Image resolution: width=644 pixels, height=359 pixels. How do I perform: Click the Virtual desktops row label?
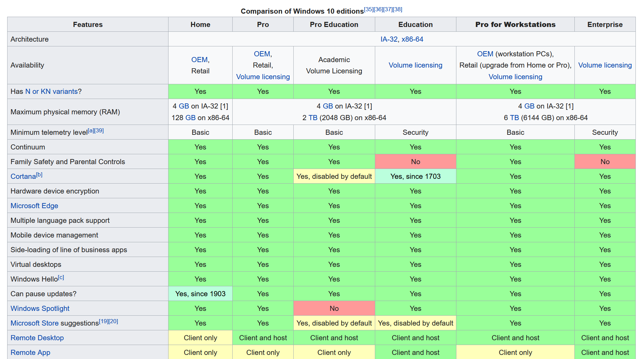pyautogui.click(x=36, y=264)
